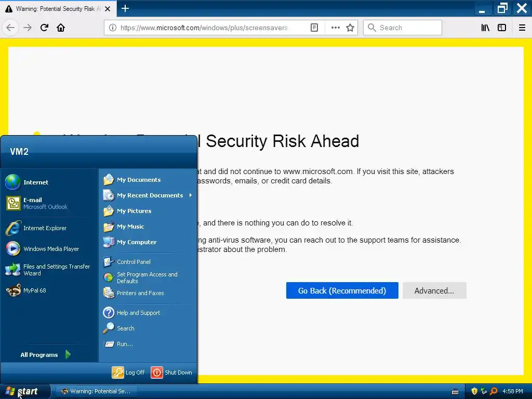This screenshot has width=532, height=399.
Task: Open the browser hamburger menu
Action: point(522,28)
